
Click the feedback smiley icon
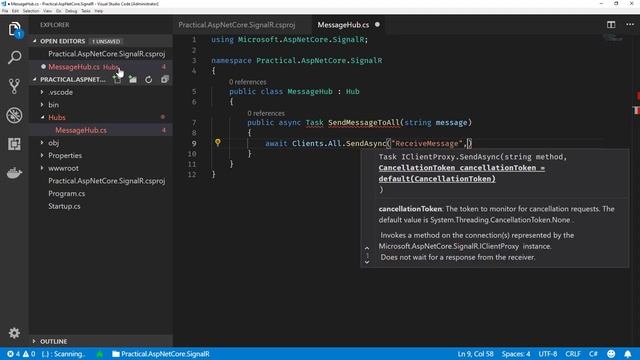tap(611, 354)
